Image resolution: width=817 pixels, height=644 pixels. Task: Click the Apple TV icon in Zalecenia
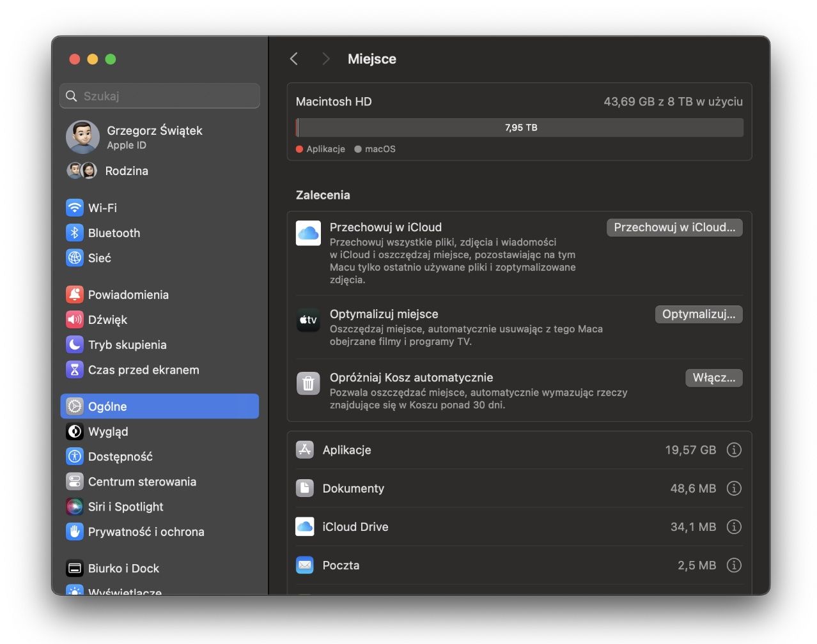point(308,319)
